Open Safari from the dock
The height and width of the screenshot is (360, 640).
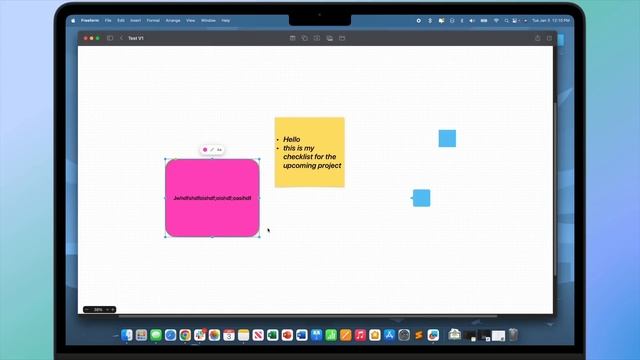[171, 335]
